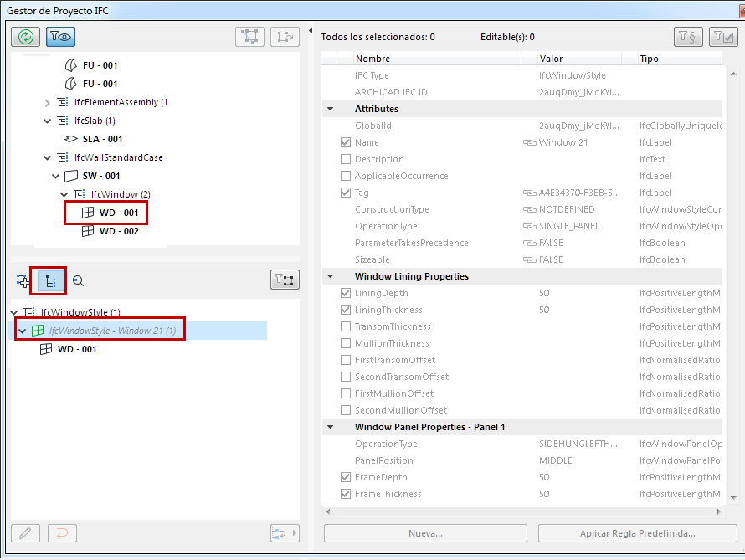
Task: Collapse the IfcWallStandardCase node
Action: click(x=47, y=157)
